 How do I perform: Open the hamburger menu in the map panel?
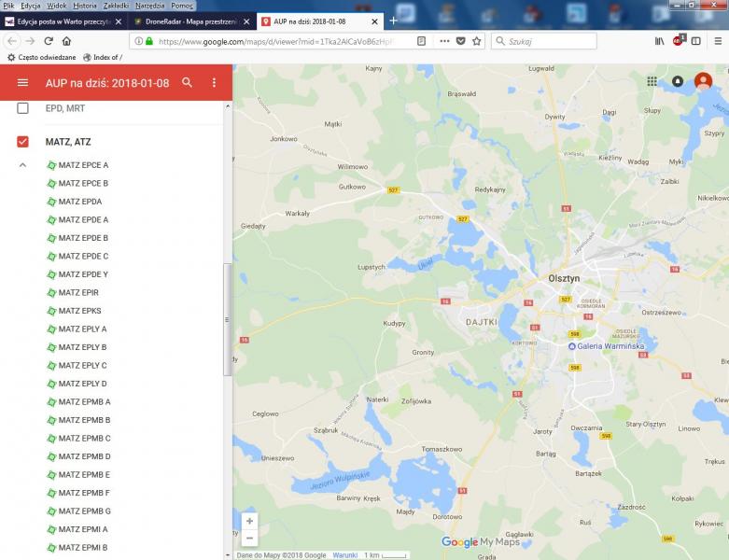pos(23,83)
